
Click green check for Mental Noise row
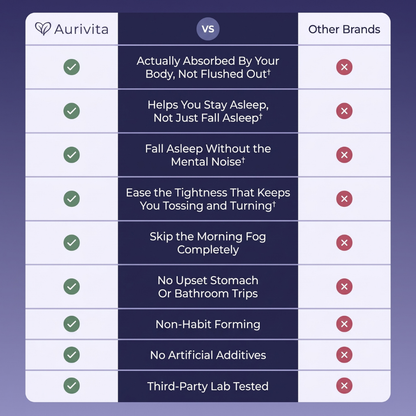tap(72, 155)
